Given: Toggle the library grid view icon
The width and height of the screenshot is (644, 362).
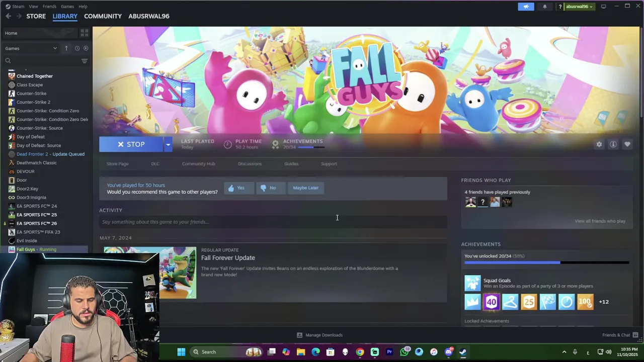Looking at the screenshot, I should [85, 33].
